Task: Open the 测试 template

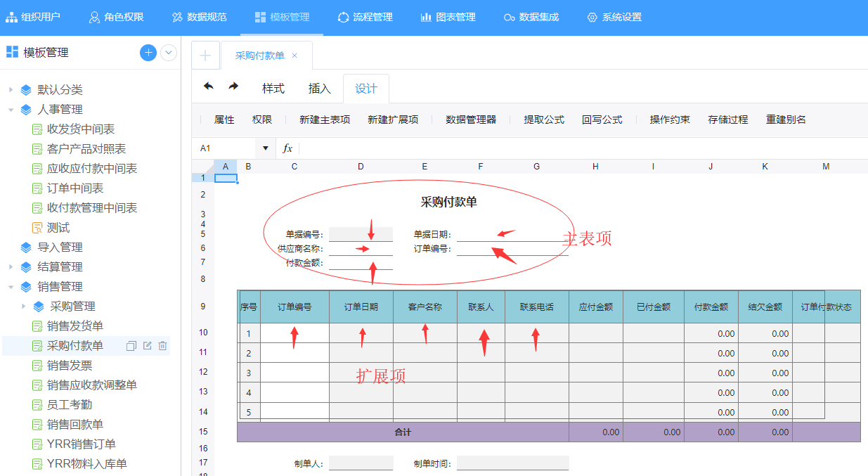Action: pyautogui.click(x=58, y=228)
